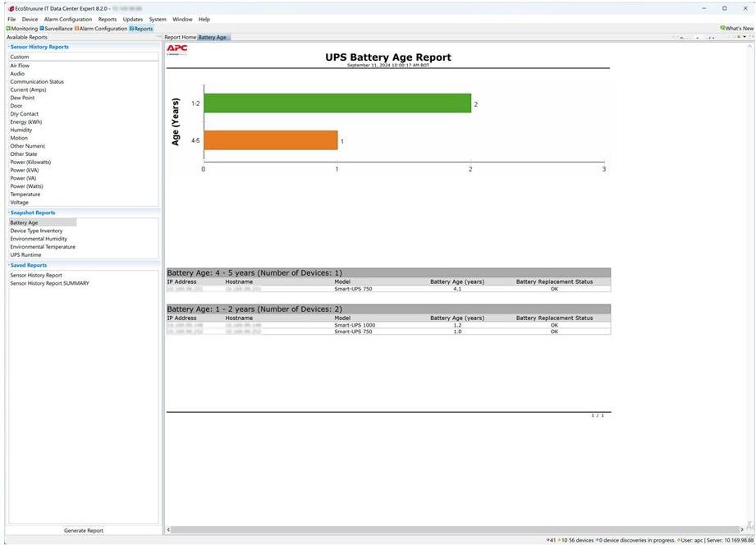
Task: Collapse the Sensor History Reports section
Action: coord(8,47)
